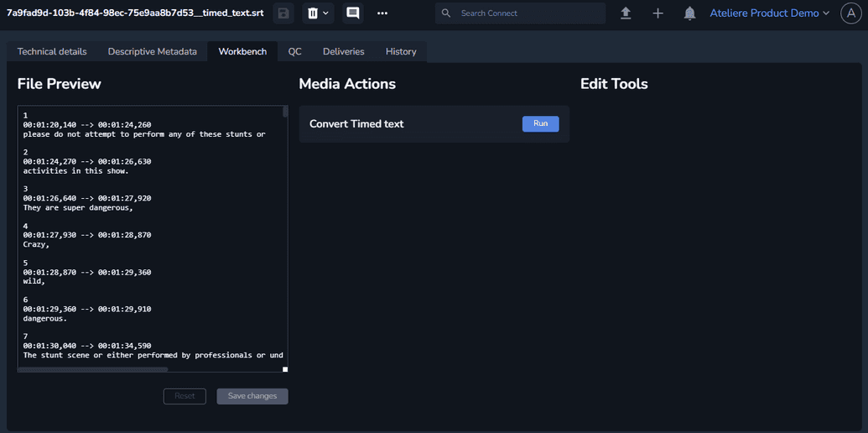
Task: Expand the delete options chevron
Action: tap(325, 13)
